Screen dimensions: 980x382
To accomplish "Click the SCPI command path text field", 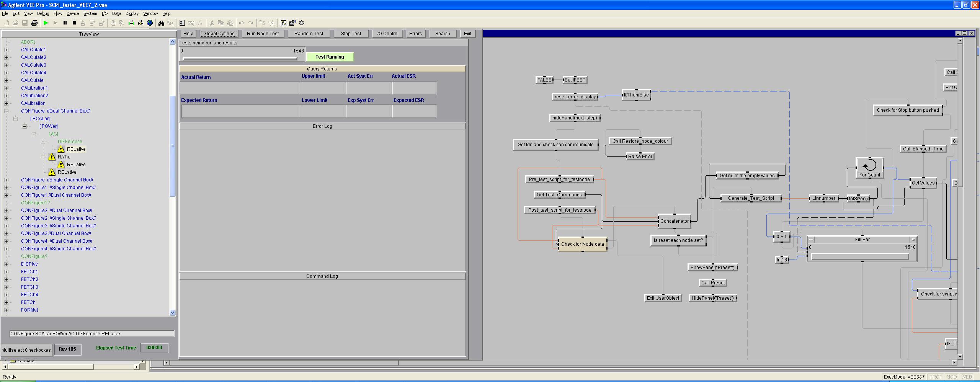I will [x=92, y=333].
